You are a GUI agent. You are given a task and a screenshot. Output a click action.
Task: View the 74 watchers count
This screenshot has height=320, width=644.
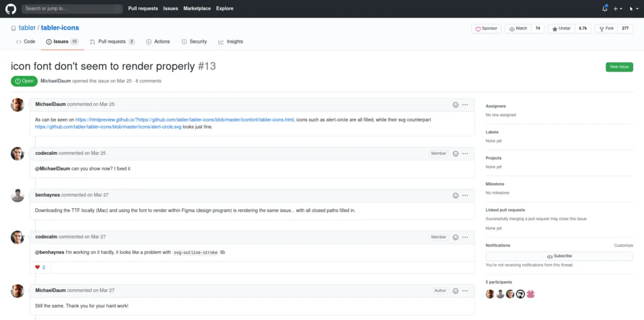[x=538, y=29]
